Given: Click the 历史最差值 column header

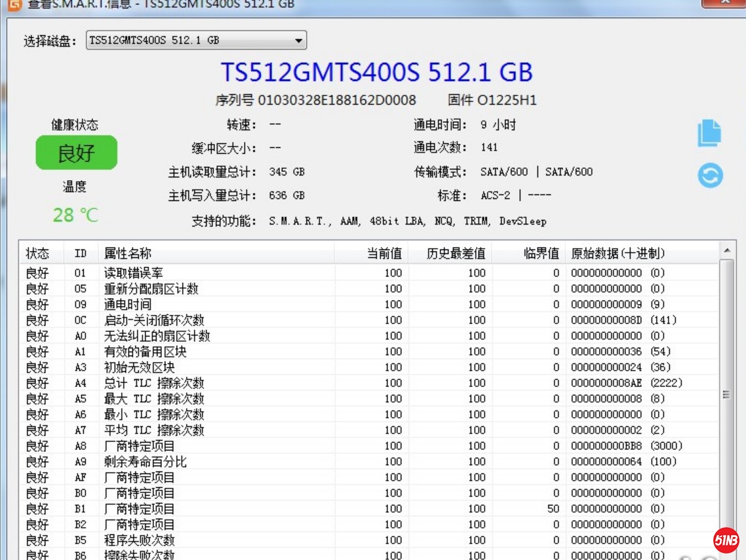Looking at the screenshot, I should coord(456,253).
